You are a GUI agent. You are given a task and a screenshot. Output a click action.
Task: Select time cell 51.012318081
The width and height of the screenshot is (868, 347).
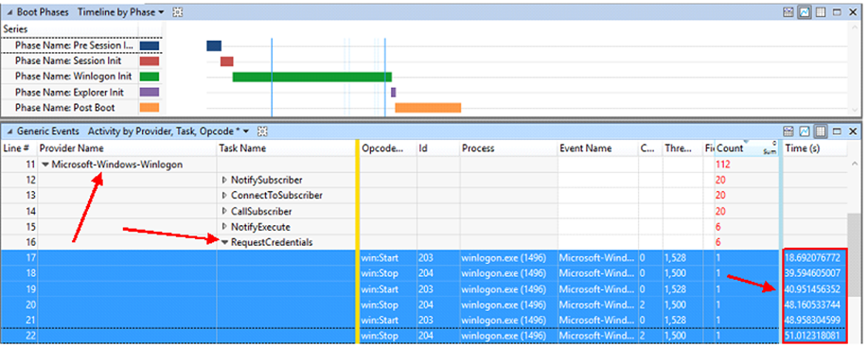point(812,336)
